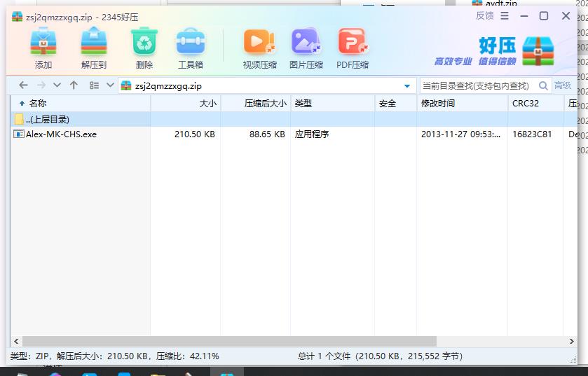This screenshot has height=376, width=588.
Task: Expand the address path dropdown arrow
Action: [407, 86]
